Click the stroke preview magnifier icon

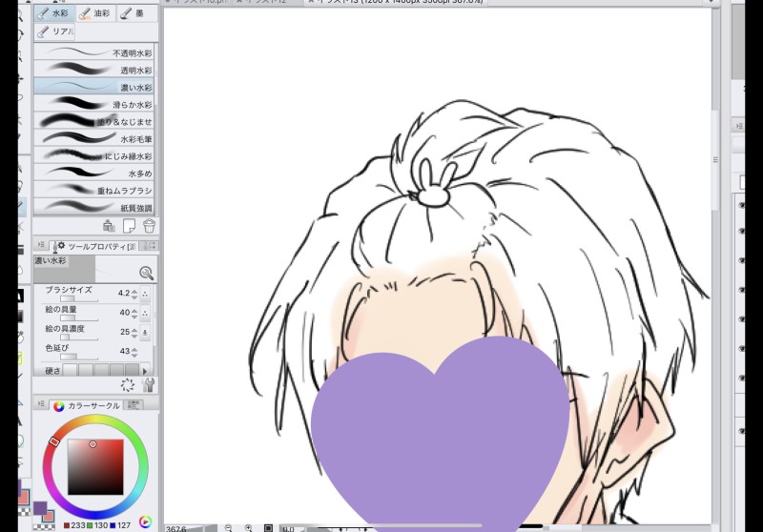tap(146, 273)
